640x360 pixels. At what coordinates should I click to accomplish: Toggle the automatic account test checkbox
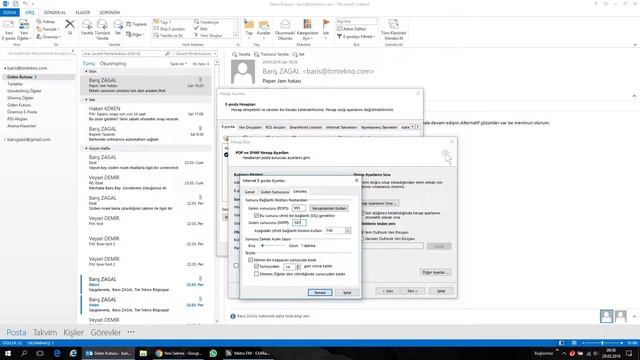(362, 213)
